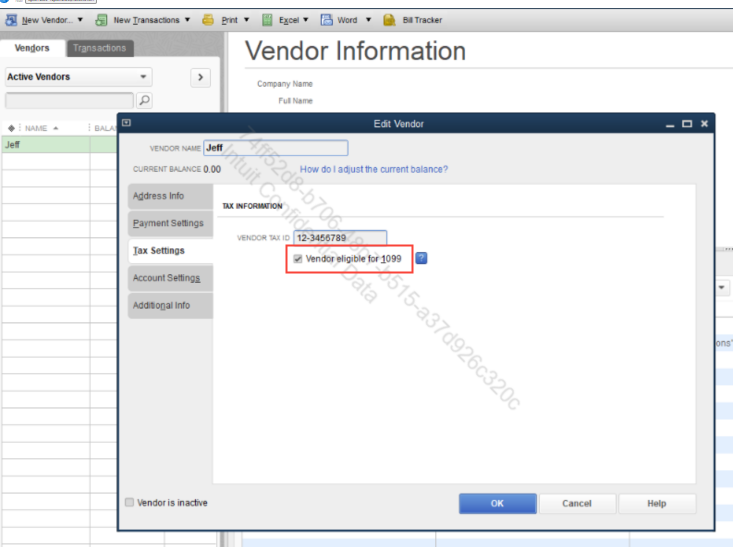Minimize the Edit Vendor dialog
This screenshot has width=736, height=547.
click(x=670, y=124)
